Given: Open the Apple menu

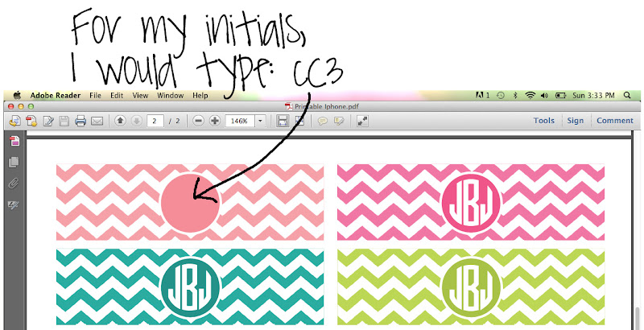Looking at the screenshot, I should pyautogui.click(x=17, y=95).
